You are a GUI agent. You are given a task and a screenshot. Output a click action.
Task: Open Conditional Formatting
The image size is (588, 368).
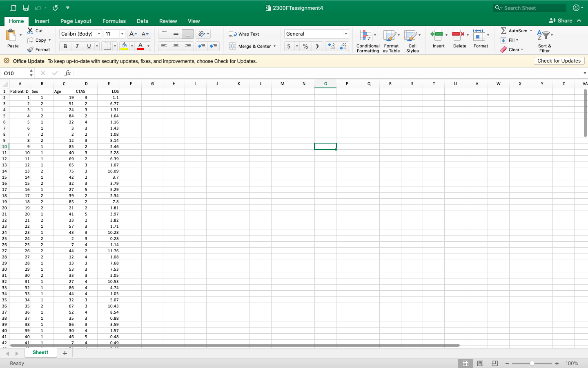368,41
